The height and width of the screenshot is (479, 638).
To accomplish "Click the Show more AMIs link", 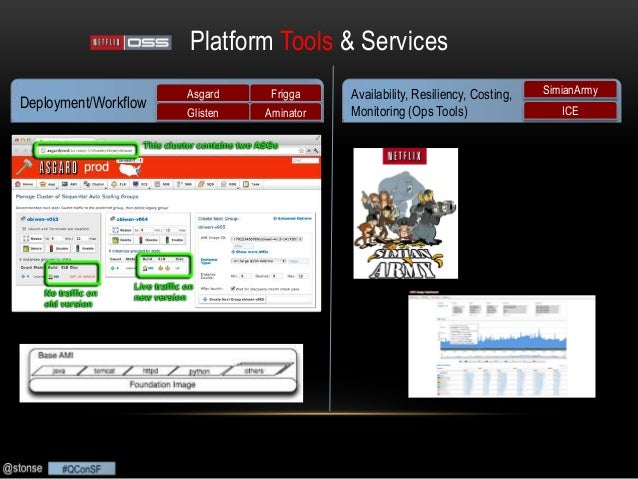I will point(249,252).
